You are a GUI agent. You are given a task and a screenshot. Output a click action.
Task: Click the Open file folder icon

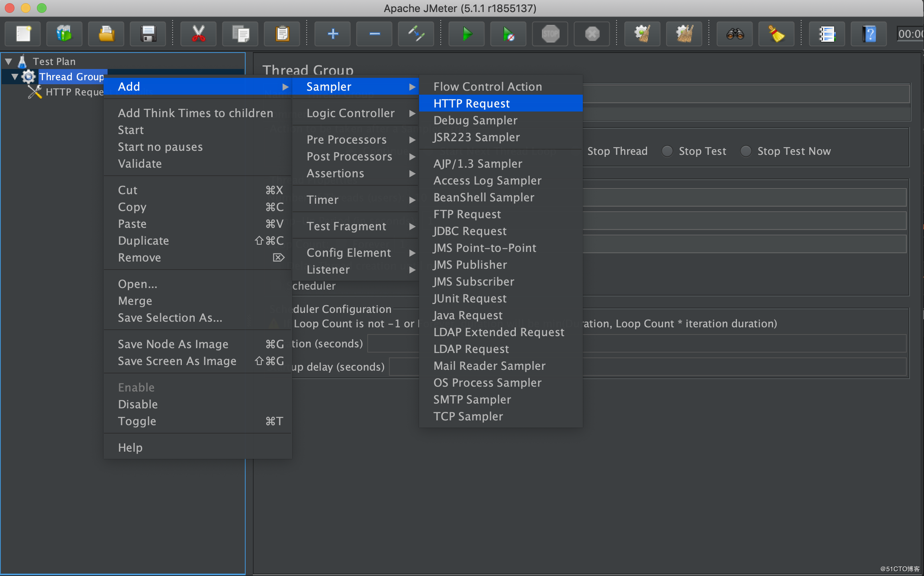pos(106,34)
